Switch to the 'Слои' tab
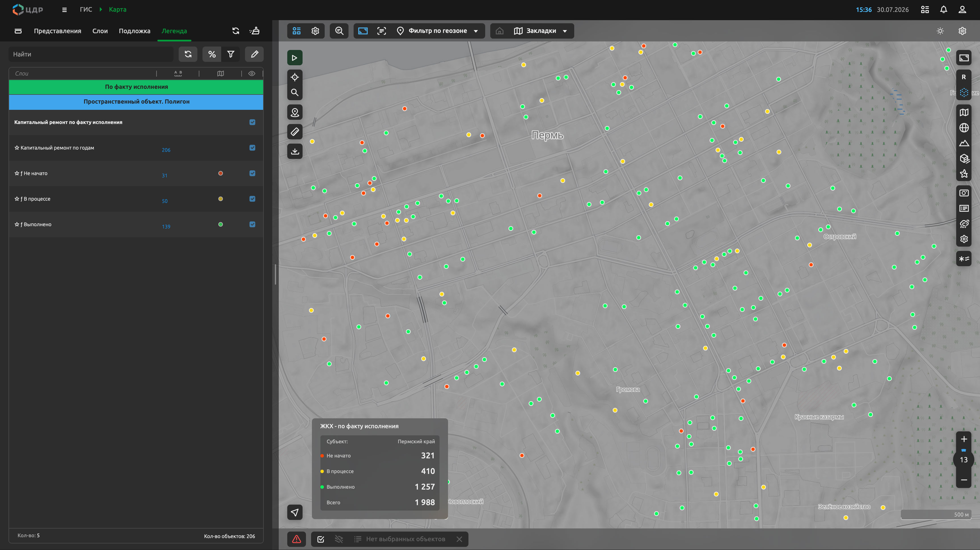The width and height of the screenshot is (980, 550). (x=100, y=31)
